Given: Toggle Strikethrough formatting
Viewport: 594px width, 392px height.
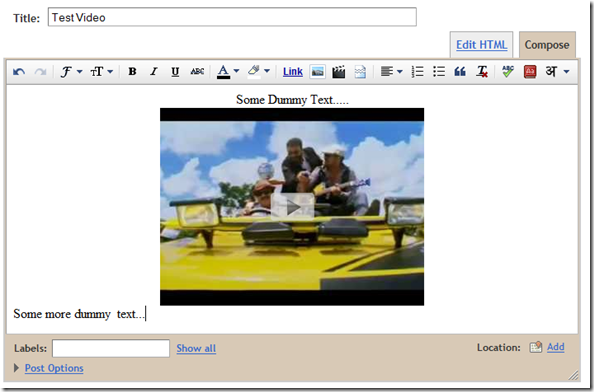Looking at the screenshot, I should coord(197,71).
